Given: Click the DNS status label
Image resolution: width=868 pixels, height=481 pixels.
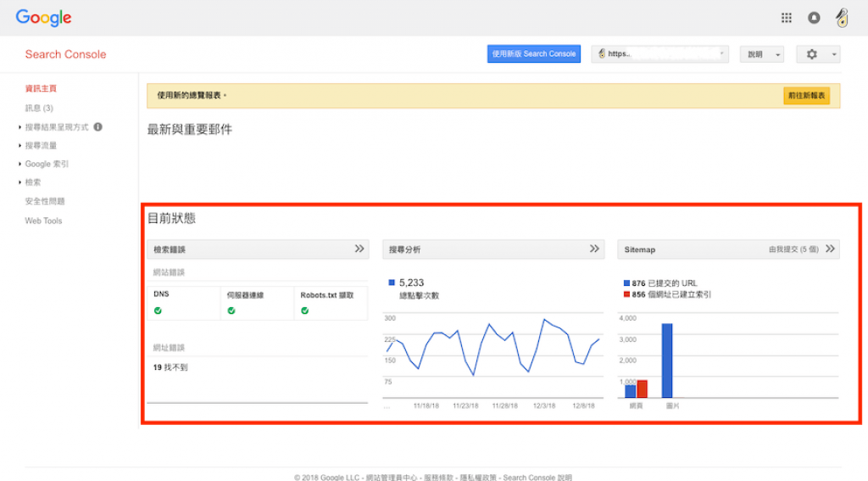Looking at the screenshot, I should click(161, 294).
